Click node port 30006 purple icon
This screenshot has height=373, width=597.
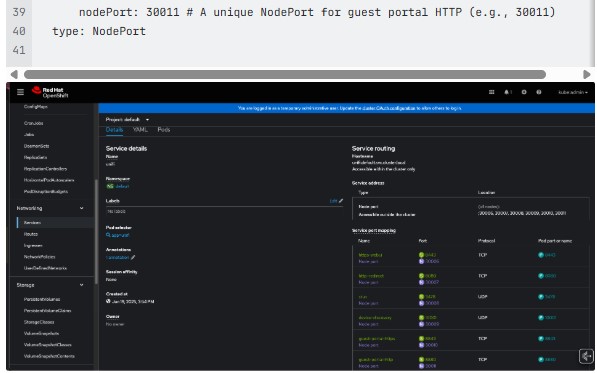pos(421,261)
